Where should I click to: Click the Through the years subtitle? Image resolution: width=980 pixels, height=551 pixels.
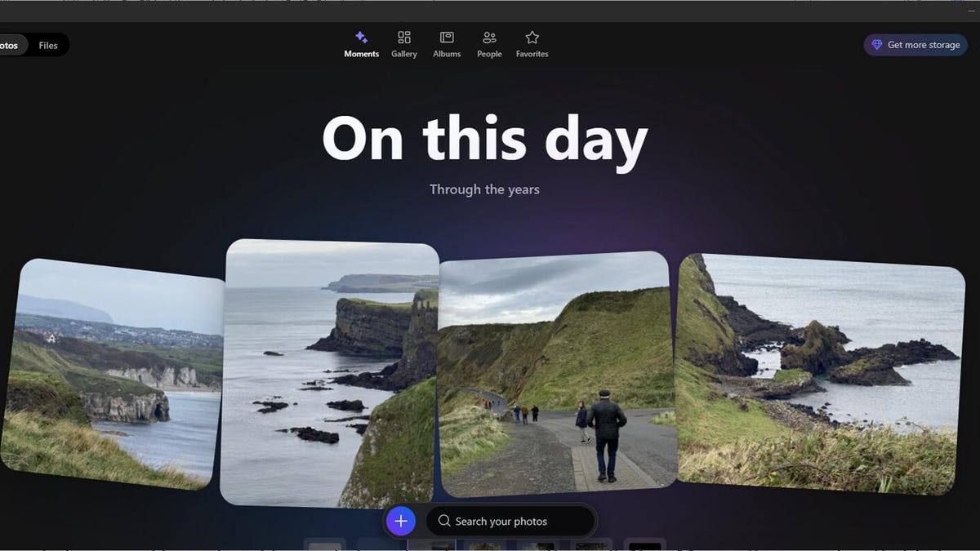pyautogui.click(x=484, y=189)
